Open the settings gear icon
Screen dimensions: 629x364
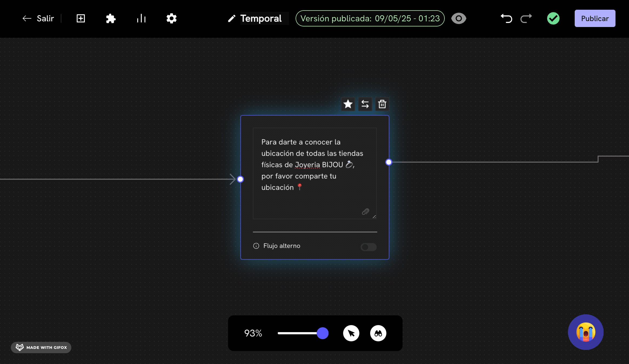coord(171,18)
